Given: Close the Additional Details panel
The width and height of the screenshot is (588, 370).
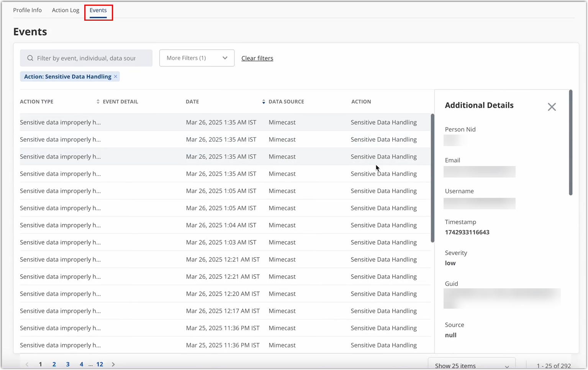Looking at the screenshot, I should (x=552, y=107).
